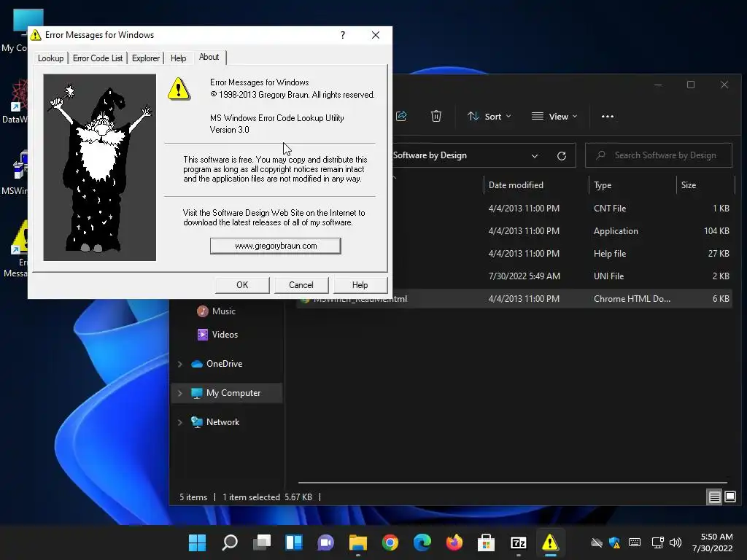This screenshot has width=747, height=560.
Task: Click the question mark help icon in title bar
Action: (343, 35)
